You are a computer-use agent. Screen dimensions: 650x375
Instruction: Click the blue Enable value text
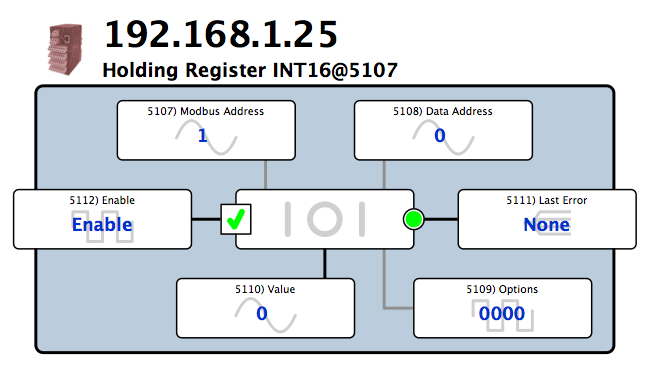coord(102,225)
